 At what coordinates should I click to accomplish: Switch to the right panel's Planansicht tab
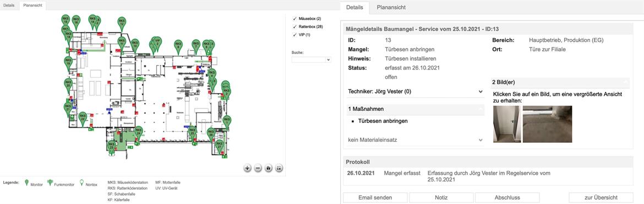click(x=391, y=7)
